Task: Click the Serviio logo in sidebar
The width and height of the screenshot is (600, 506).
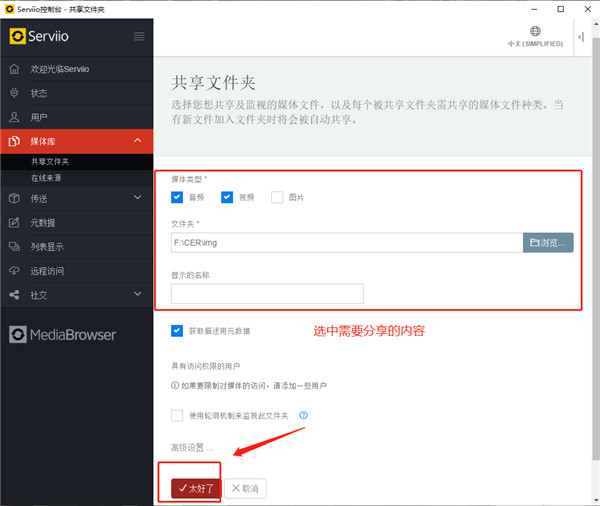Action: coord(39,36)
